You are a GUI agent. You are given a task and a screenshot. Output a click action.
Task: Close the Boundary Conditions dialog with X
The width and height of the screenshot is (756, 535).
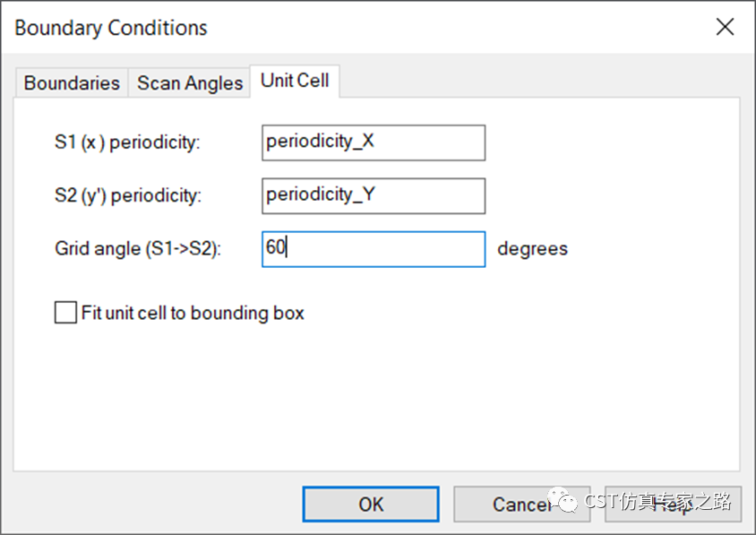point(725,27)
